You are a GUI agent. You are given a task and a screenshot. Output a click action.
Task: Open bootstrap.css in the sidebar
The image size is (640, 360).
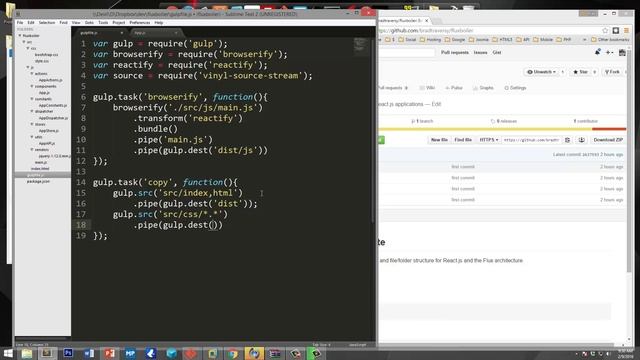46,55
